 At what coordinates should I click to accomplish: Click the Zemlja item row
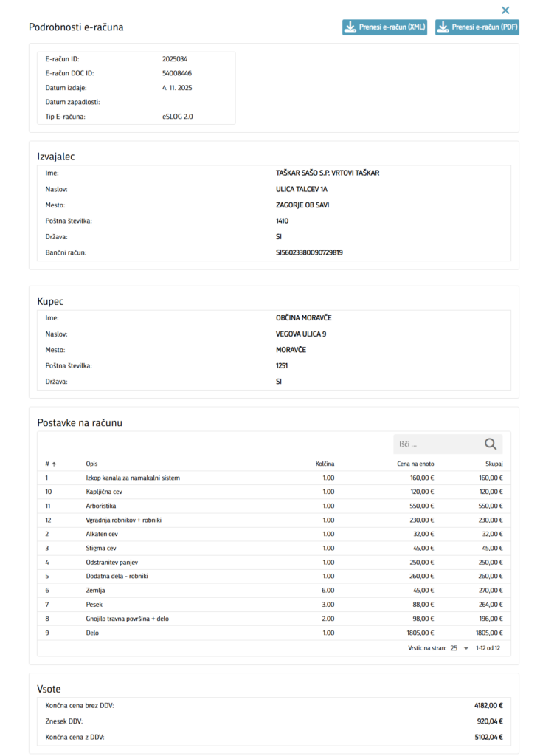coord(97,591)
